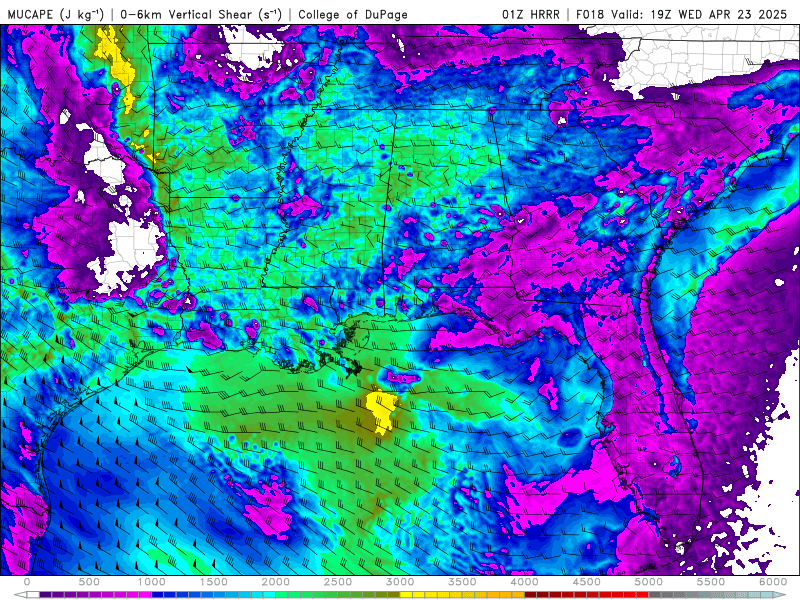The height and width of the screenshot is (600, 800).
Task: Click the 3000 colorbar label
Action: 400,582
